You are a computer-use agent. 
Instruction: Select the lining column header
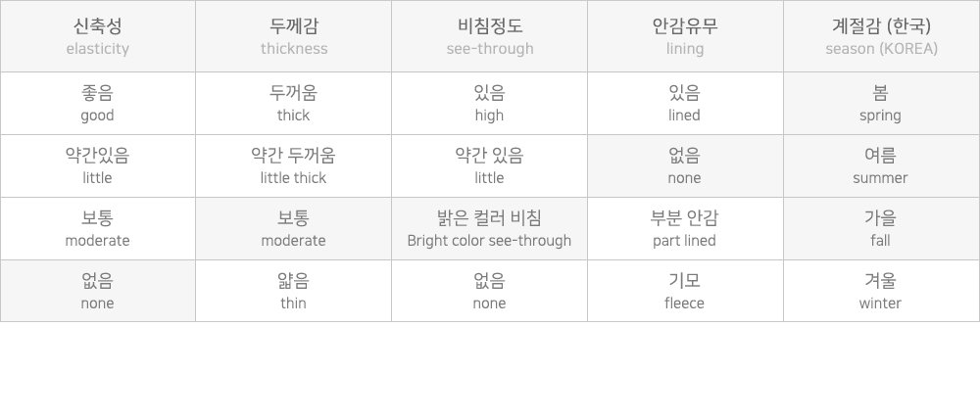click(685, 36)
